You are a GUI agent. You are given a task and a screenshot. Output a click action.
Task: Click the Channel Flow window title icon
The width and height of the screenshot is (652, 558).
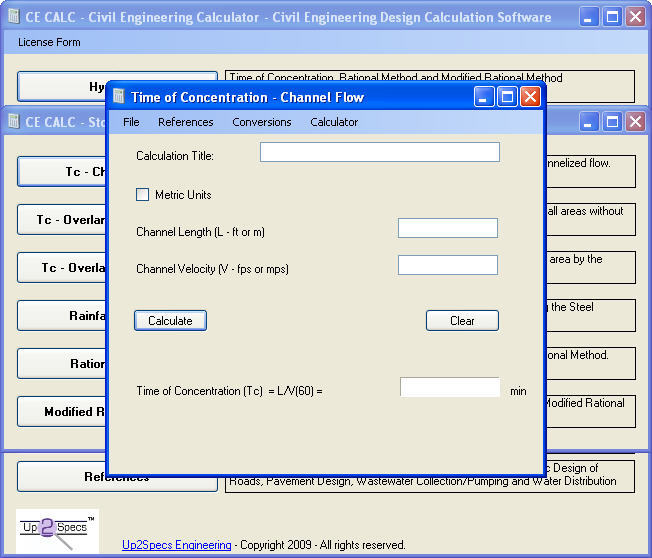click(119, 96)
